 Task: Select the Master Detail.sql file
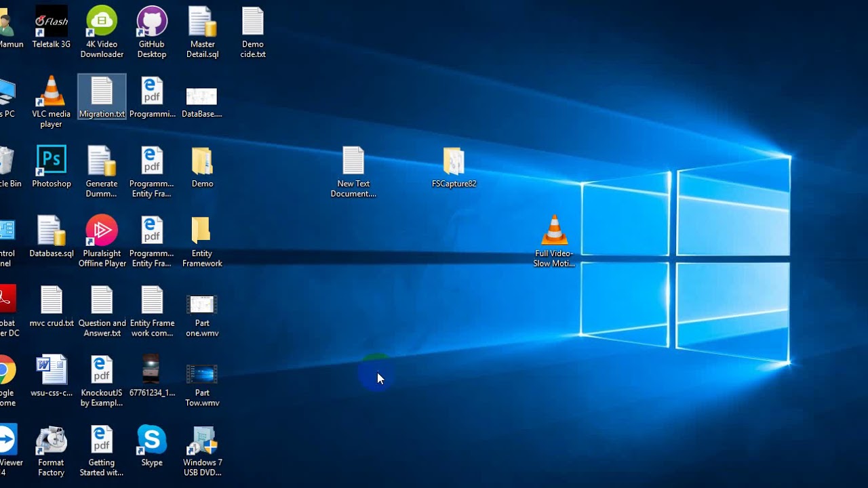pos(202,32)
